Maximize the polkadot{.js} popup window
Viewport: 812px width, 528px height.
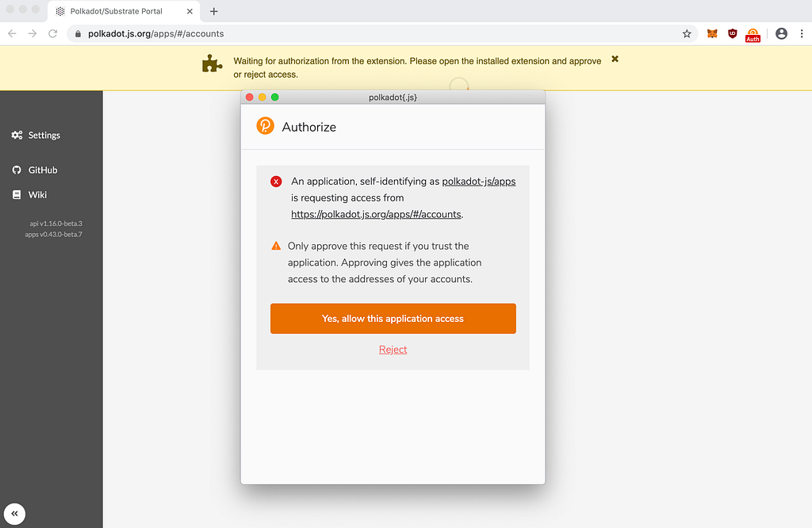click(275, 98)
